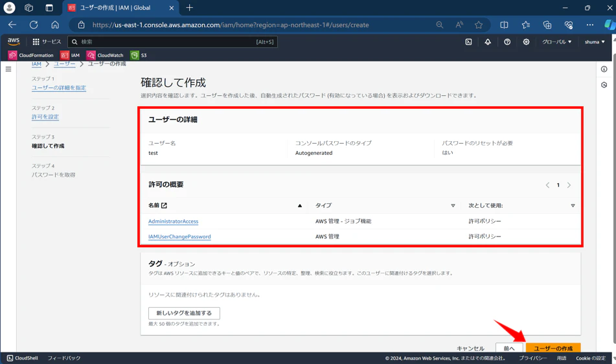Sort the table by the 名前 column arrow
This screenshot has width=616, height=364.
coord(300,205)
